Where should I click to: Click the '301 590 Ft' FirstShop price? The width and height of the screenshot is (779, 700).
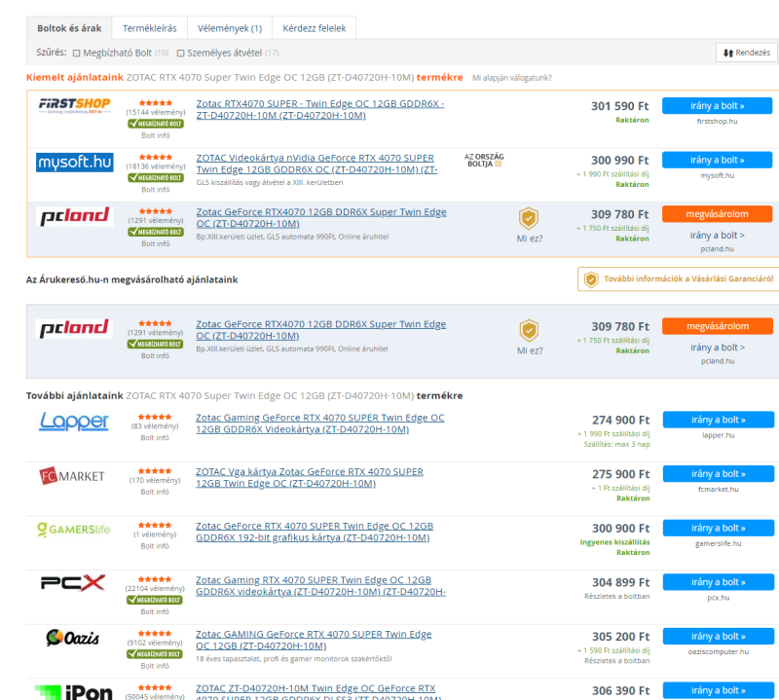[619, 106]
